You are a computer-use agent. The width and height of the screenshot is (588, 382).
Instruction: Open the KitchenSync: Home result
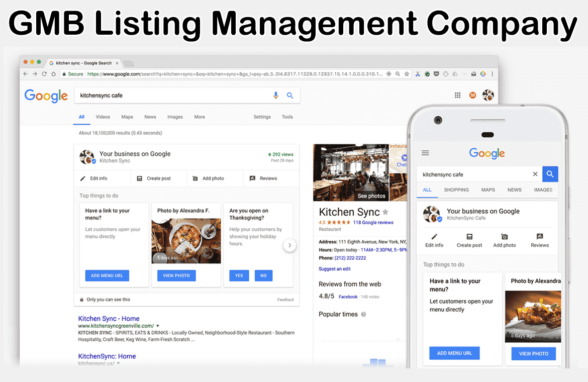coord(107,356)
